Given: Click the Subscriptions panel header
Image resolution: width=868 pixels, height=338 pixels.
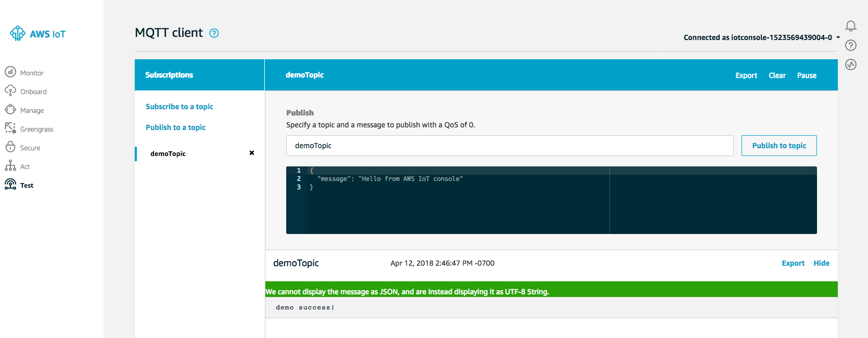Looking at the screenshot, I should point(199,75).
